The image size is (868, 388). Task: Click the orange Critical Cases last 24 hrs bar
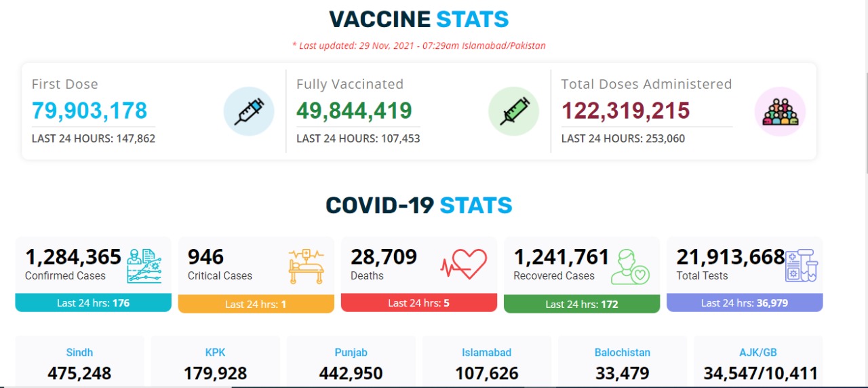pyautogui.click(x=256, y=304)
